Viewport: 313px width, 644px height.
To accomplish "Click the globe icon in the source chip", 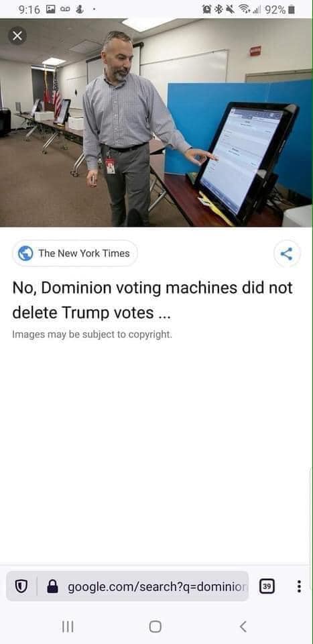I will pyautogui.click(x=25, y=253).
